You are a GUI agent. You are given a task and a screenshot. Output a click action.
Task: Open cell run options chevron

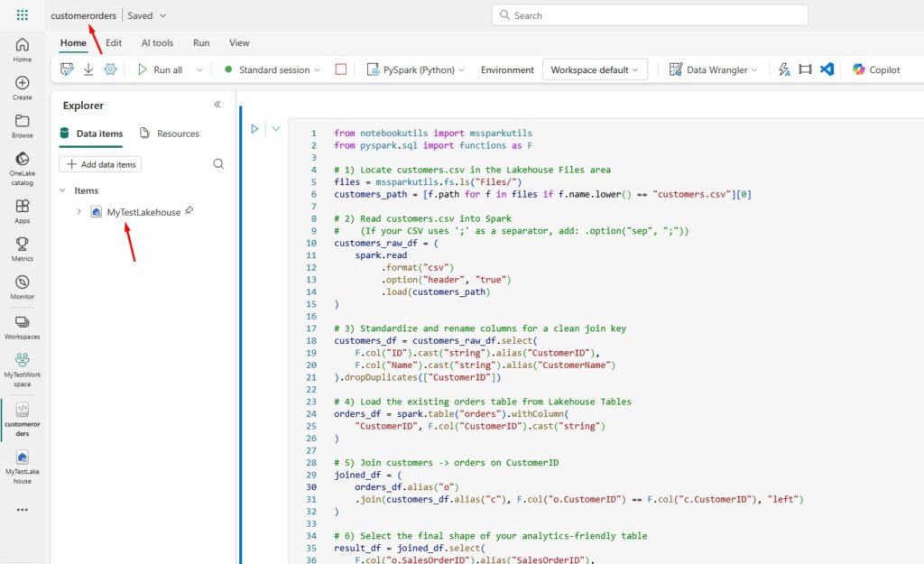(276, 128)
